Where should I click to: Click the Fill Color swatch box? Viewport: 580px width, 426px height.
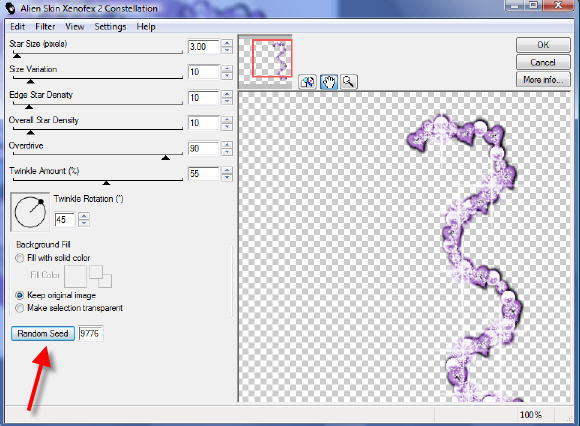tap(75, 276)
